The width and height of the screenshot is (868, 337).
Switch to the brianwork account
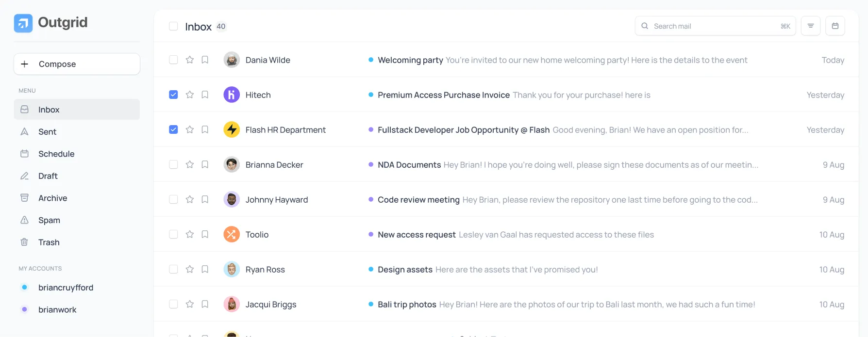click(x=57, y=309)
